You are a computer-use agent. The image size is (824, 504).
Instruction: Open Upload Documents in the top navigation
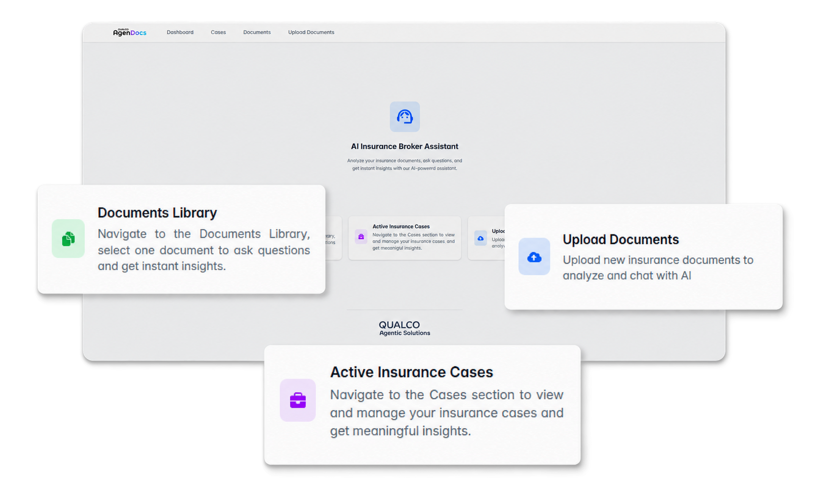[311, 32]
